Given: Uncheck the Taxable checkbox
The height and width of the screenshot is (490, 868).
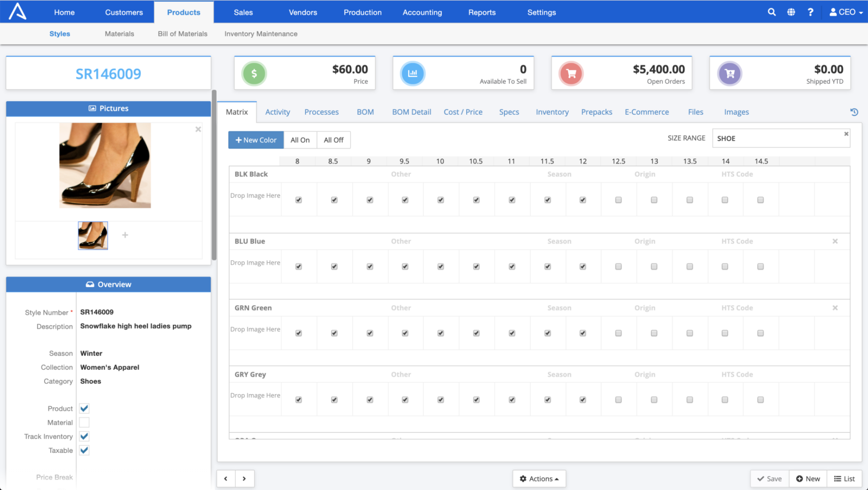Looking at the screenshot, I should tap(84, 450).
